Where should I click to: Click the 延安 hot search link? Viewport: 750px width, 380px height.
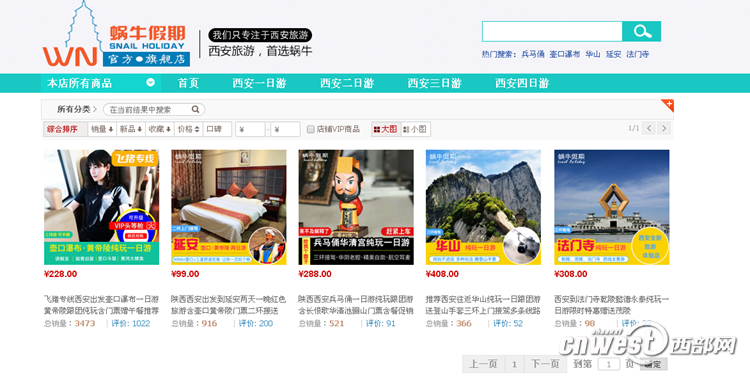click(x=613, y=54)
